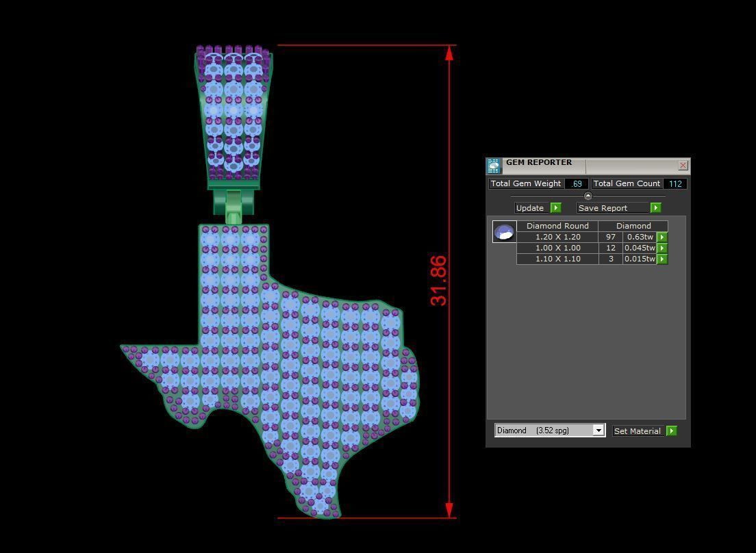Click the Save Report button
The image size is (756, 553).
[x=614, y=207]
